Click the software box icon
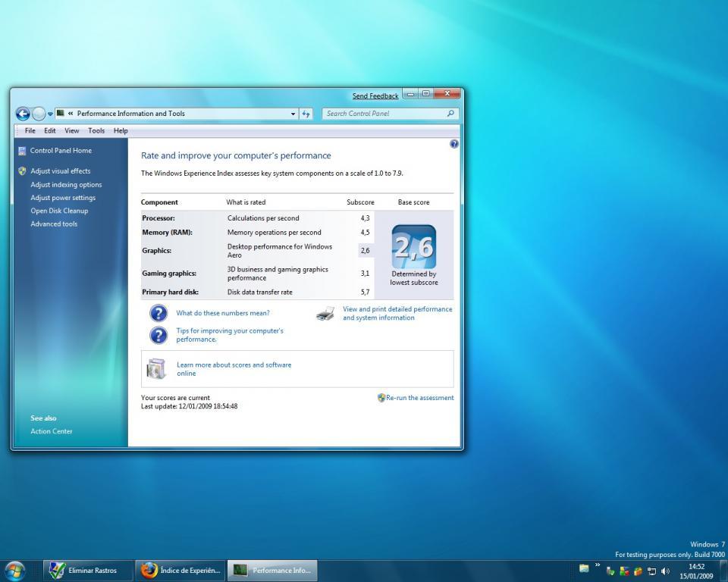This screenshot has width=728, height=582. coord(156,369)
